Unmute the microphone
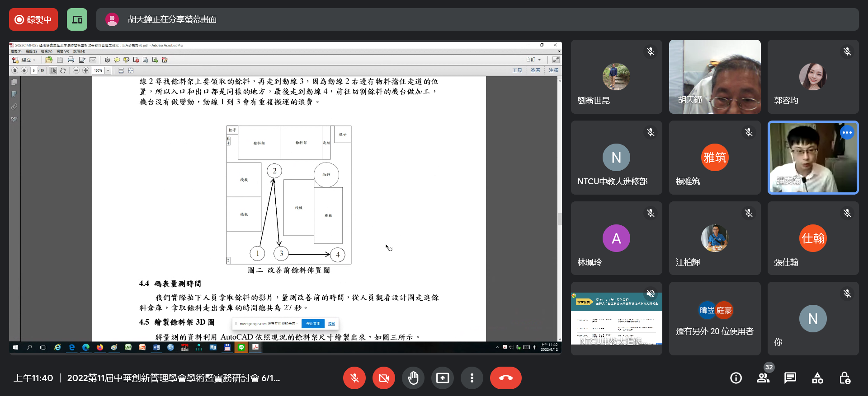This screenshot has width=868, height=396. [x=354, y=378]
